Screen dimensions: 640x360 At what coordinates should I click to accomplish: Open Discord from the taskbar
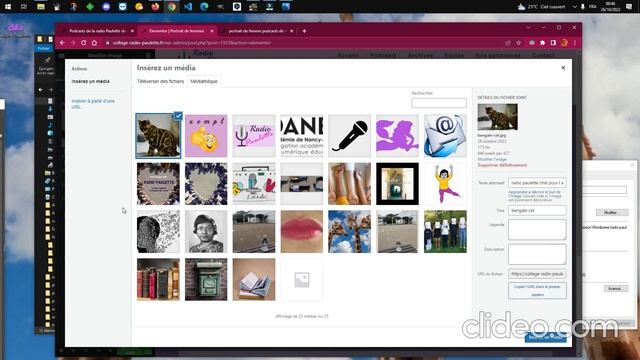106,7
